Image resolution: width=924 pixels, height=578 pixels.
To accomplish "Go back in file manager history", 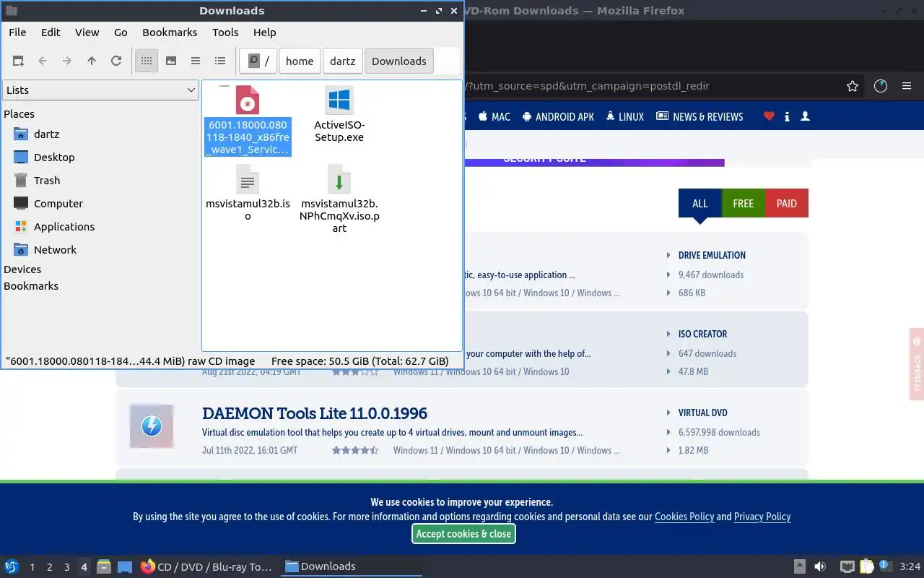I will 43,61.
